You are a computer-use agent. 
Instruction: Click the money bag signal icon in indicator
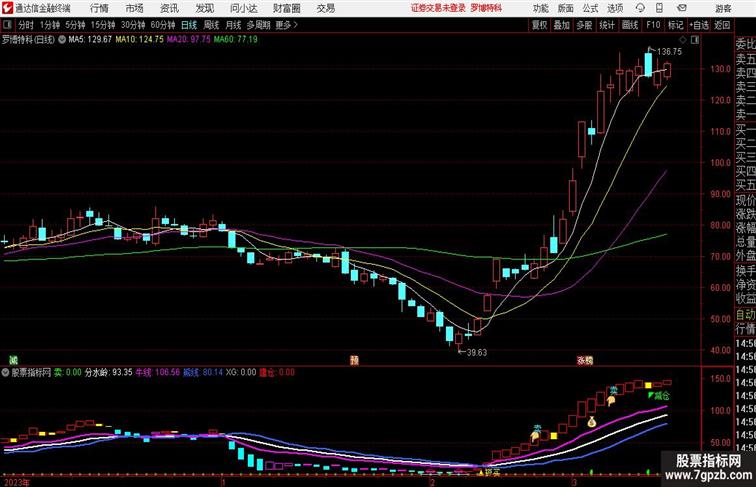point(592,422)
